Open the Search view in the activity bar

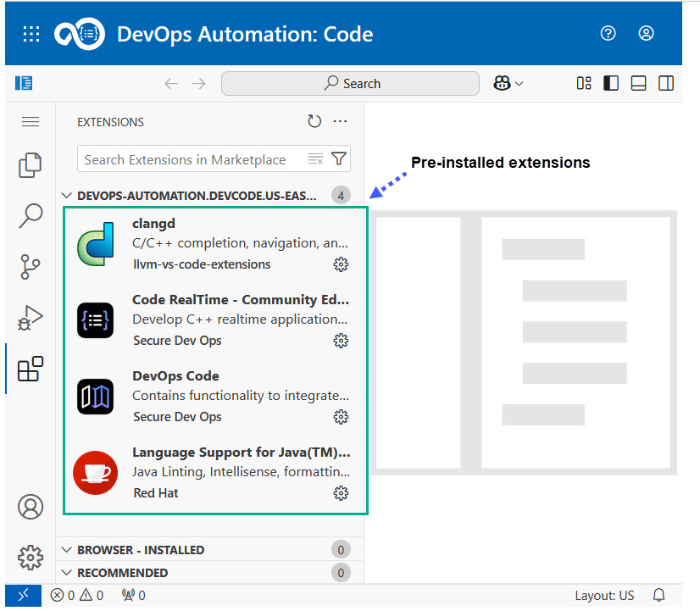coord(30,216)
